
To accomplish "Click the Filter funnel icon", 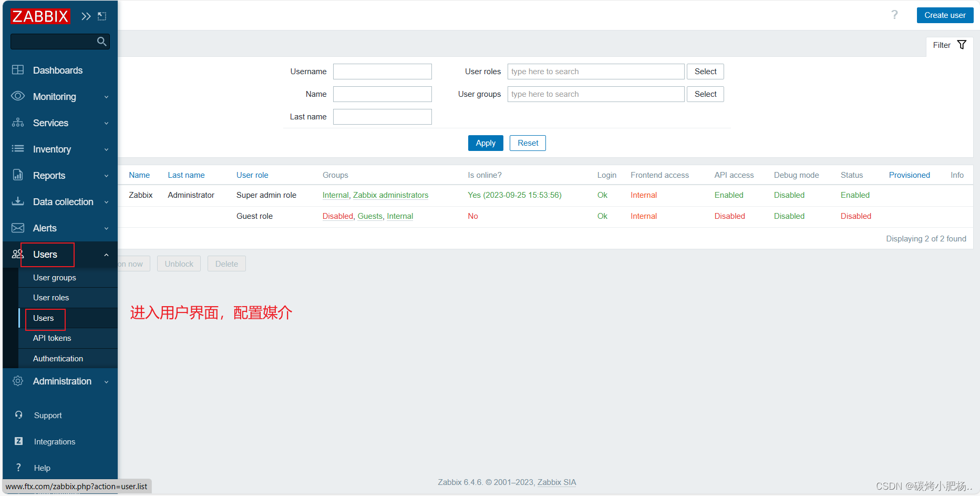I will coord(962,45).
